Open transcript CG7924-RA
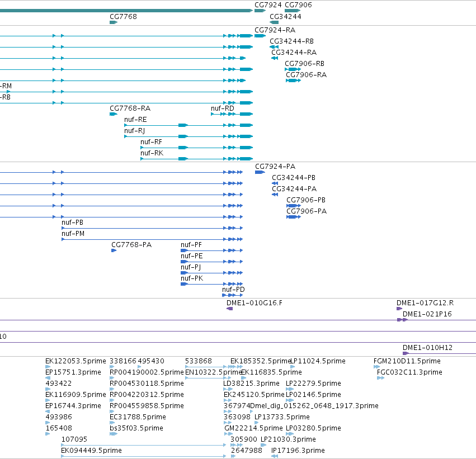The width and height of the screenshot is (476, 459). (260, 36)
